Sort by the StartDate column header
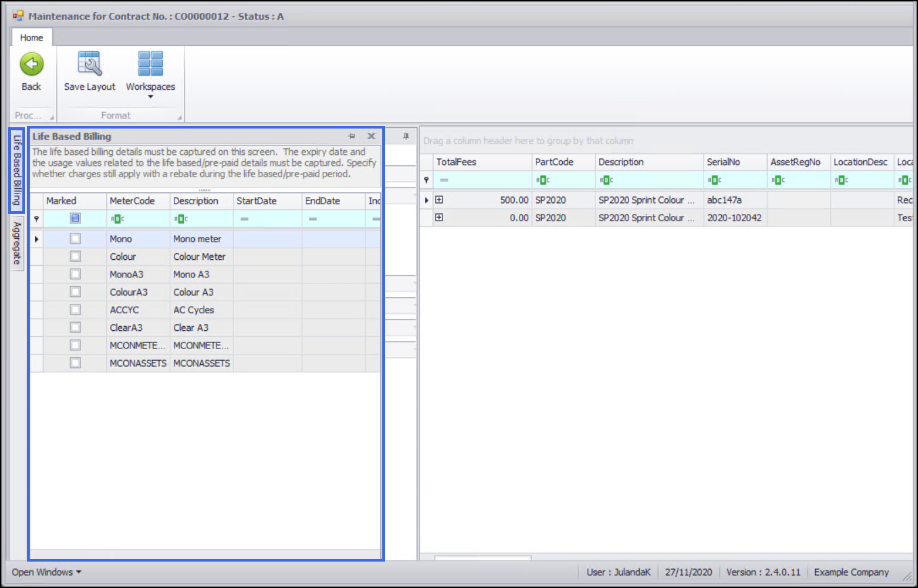 268,201
